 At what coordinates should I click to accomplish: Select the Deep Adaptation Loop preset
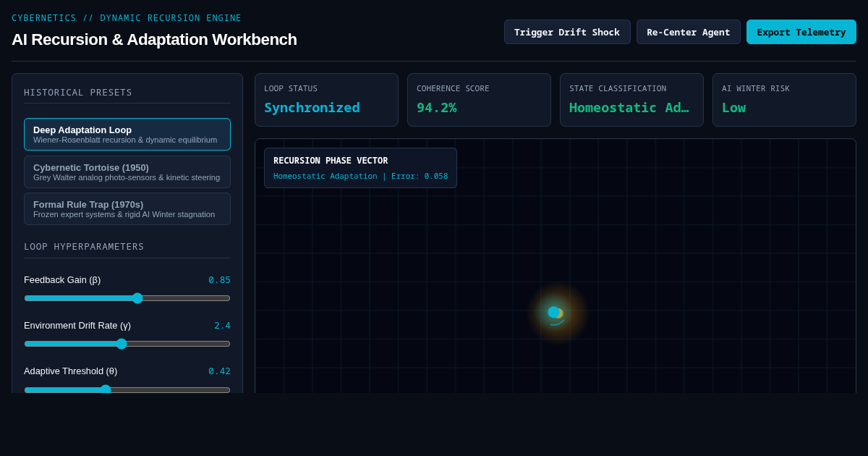pos(127,134)
